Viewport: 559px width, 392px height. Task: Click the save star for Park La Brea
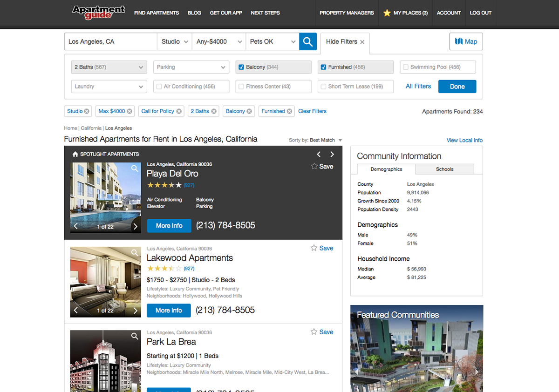[314, 332]
